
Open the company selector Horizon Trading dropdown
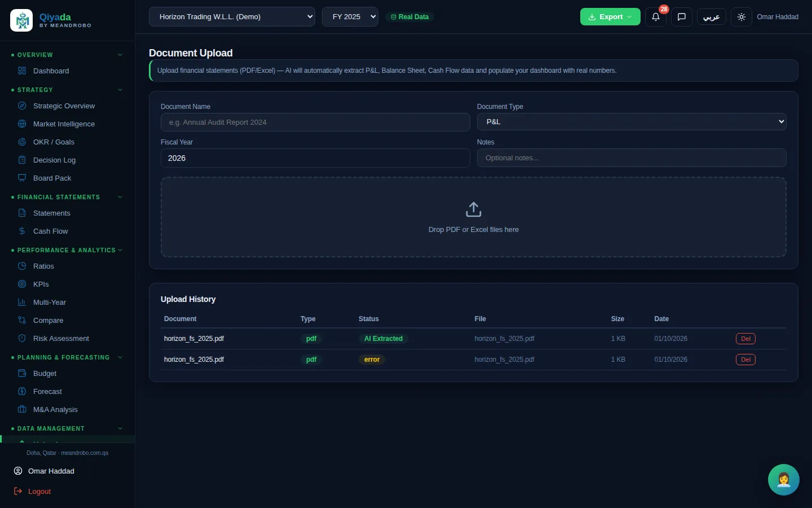tap(232, 17)
